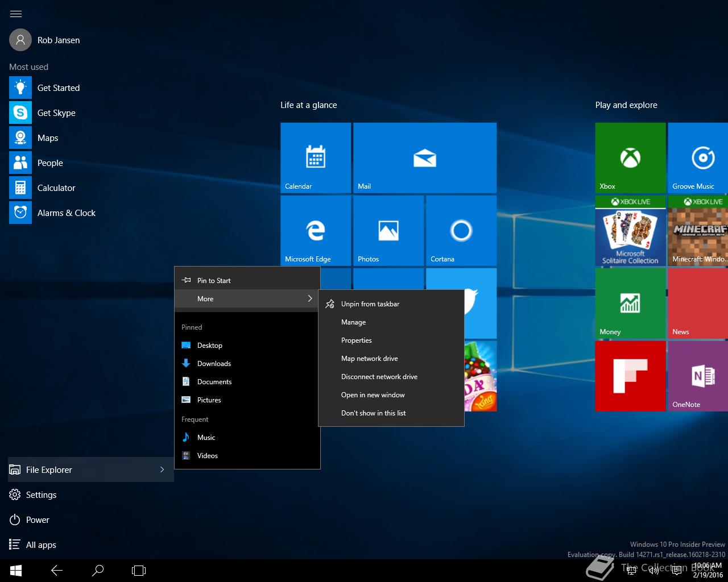Expand File Explorer jump list chevron
The width and height of the screenshot is (728, 582).
point(162,469)
